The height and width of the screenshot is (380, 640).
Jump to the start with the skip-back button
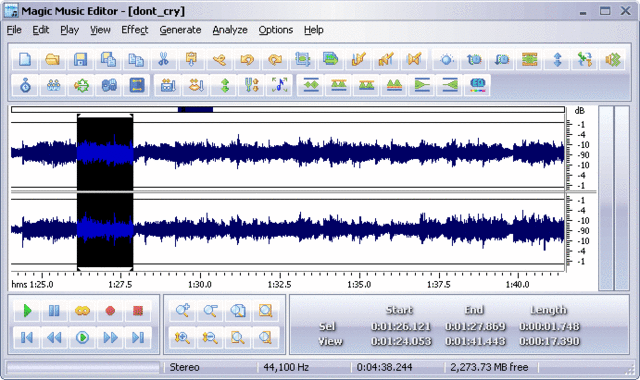(27, 338)
